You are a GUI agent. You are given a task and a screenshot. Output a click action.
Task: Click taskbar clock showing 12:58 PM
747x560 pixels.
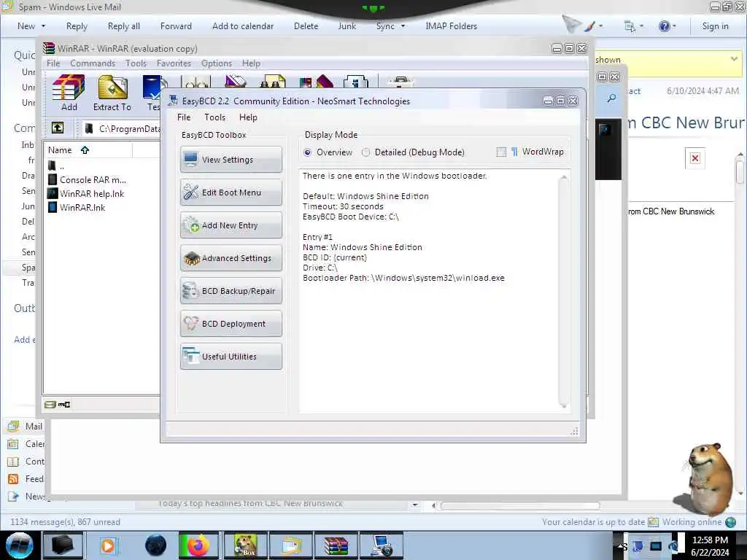point(710,546)
